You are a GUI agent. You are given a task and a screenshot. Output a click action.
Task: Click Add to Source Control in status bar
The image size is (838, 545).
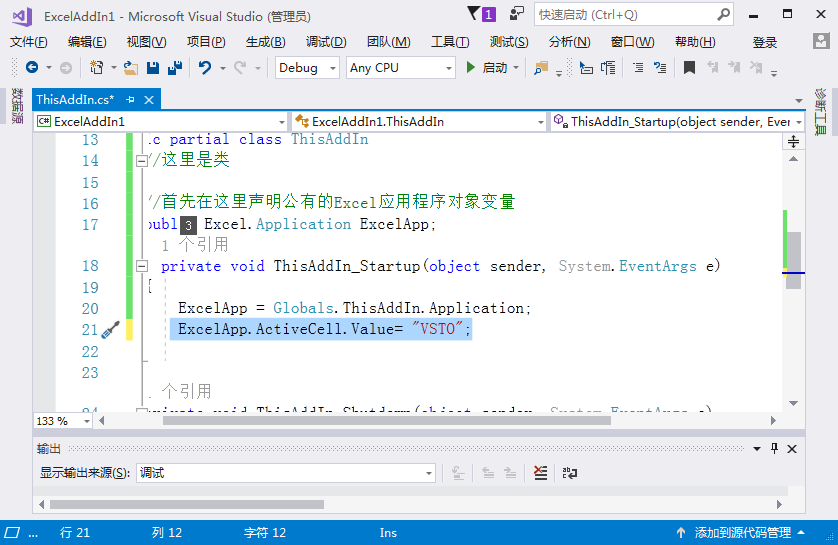[742, 532]
